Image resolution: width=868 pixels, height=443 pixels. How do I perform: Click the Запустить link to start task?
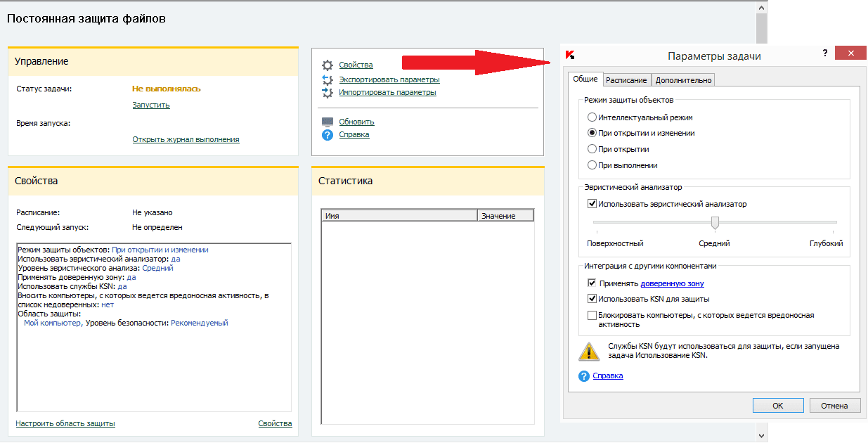click(x=151, y=105)
